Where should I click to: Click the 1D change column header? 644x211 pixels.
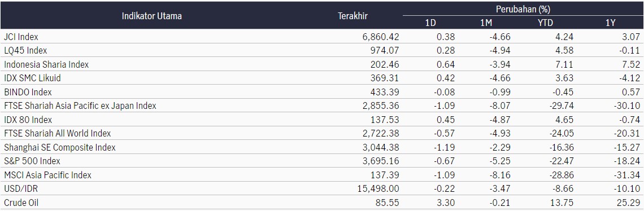pos(430,23)
